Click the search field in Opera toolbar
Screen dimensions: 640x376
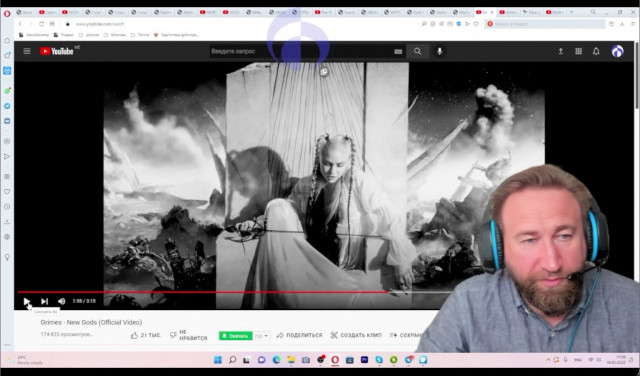(x=545, y=24)
